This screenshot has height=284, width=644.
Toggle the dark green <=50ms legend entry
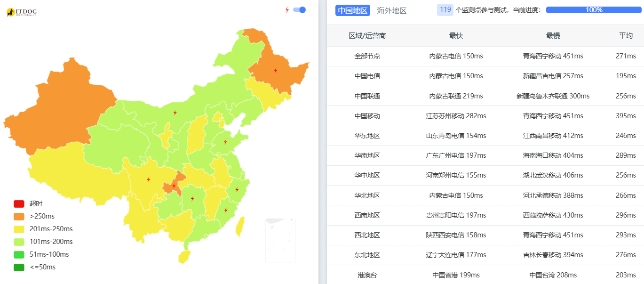[35, 267]
